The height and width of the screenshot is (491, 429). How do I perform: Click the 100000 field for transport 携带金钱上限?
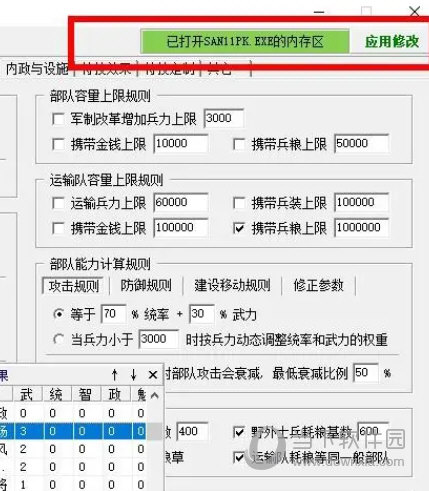pos(181,227)
